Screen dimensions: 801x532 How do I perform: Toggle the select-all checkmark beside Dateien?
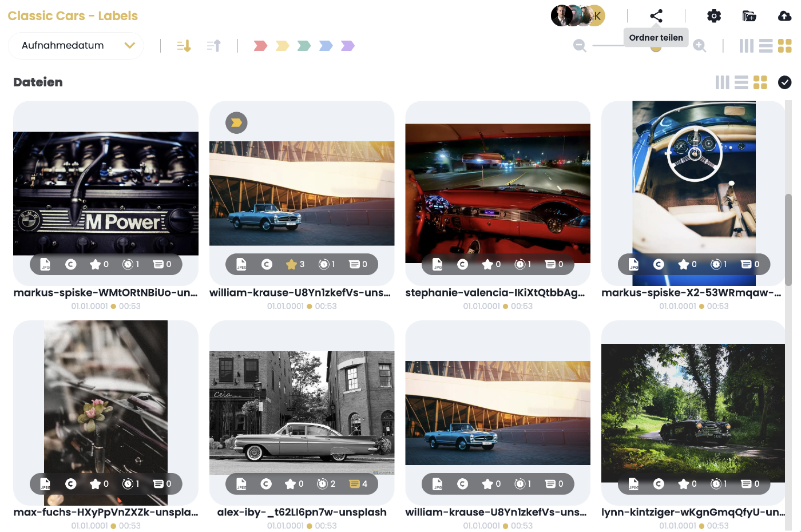(784, 82)
